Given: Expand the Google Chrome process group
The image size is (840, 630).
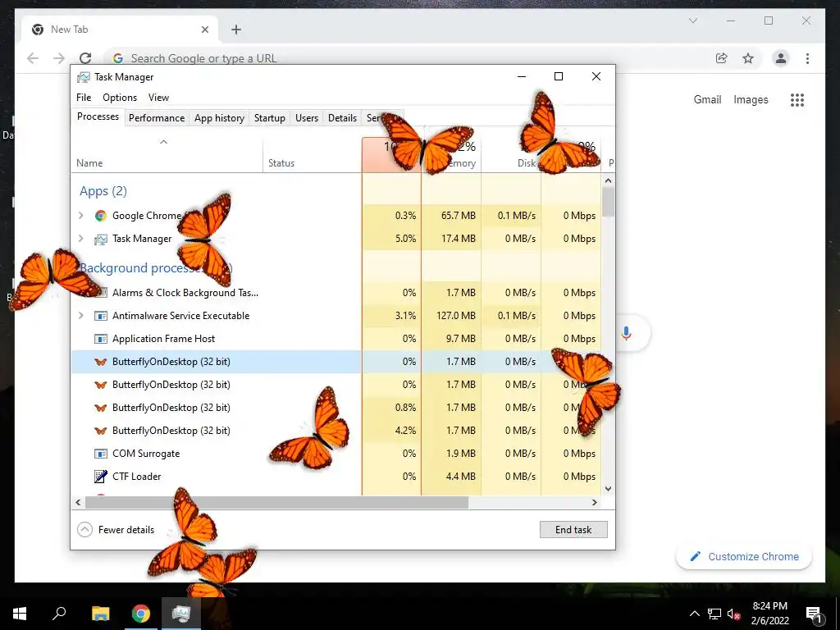Looking at the screenshot, I should click(81, 216).
